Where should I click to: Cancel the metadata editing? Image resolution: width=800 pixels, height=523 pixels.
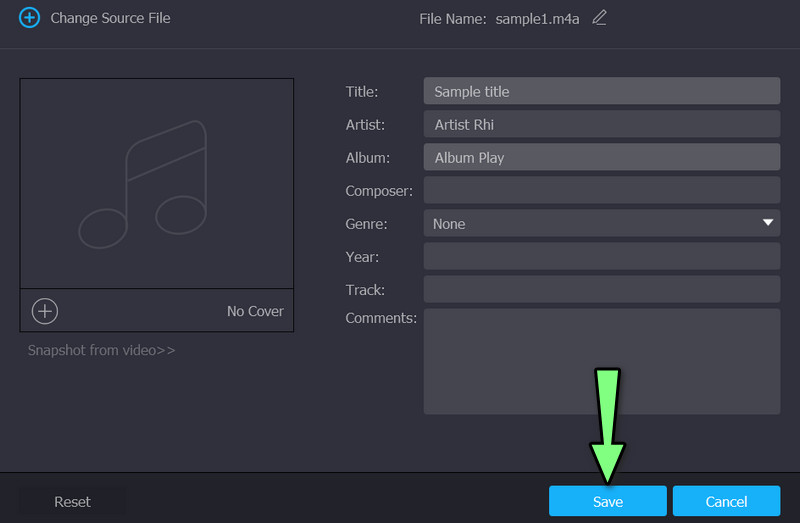point(726,501)
